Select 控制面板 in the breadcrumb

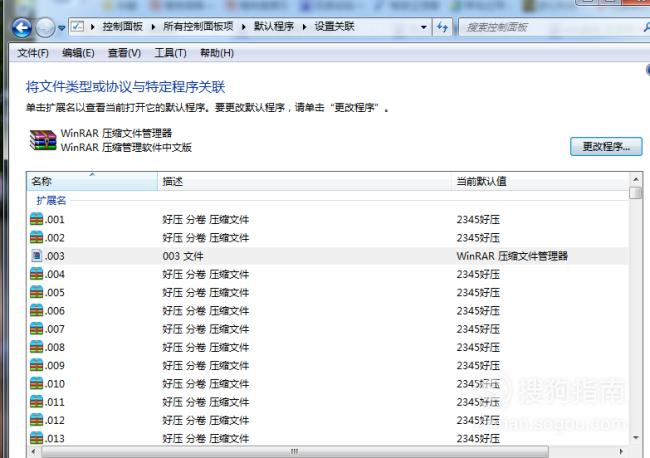coord(123,27)
